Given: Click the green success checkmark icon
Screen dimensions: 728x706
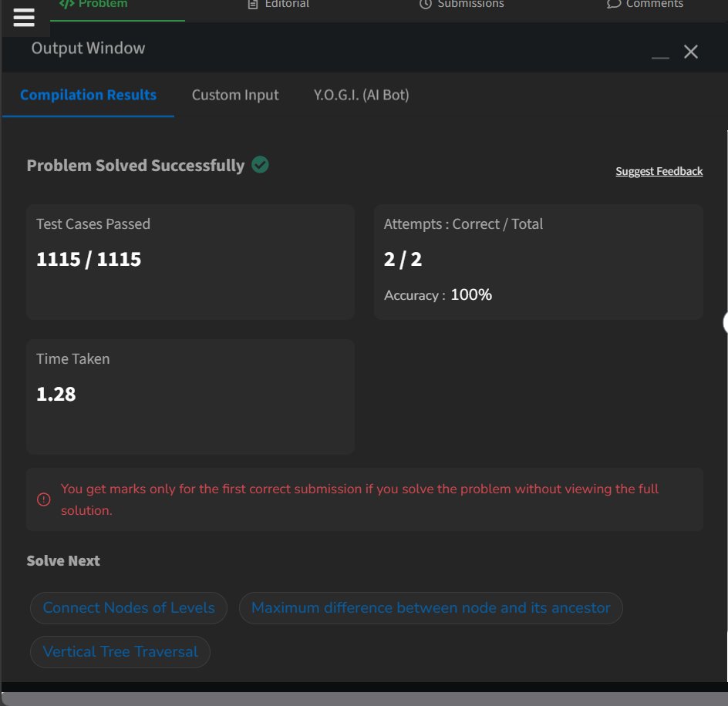Looking at the screenshot, I should coord(260,164).
